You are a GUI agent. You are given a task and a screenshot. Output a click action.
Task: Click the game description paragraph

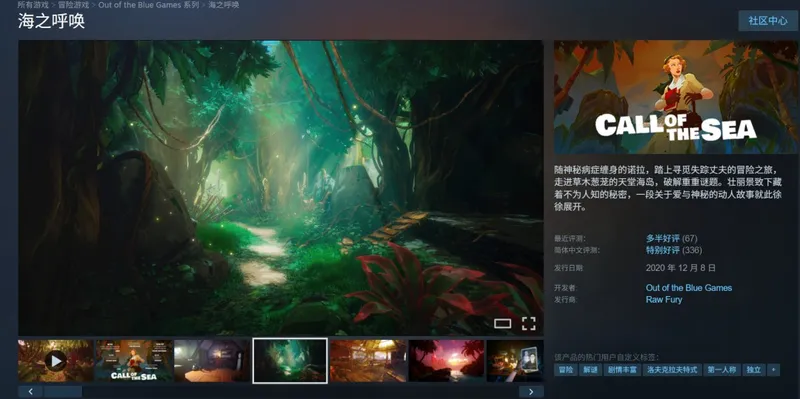[x=668, y=188]
